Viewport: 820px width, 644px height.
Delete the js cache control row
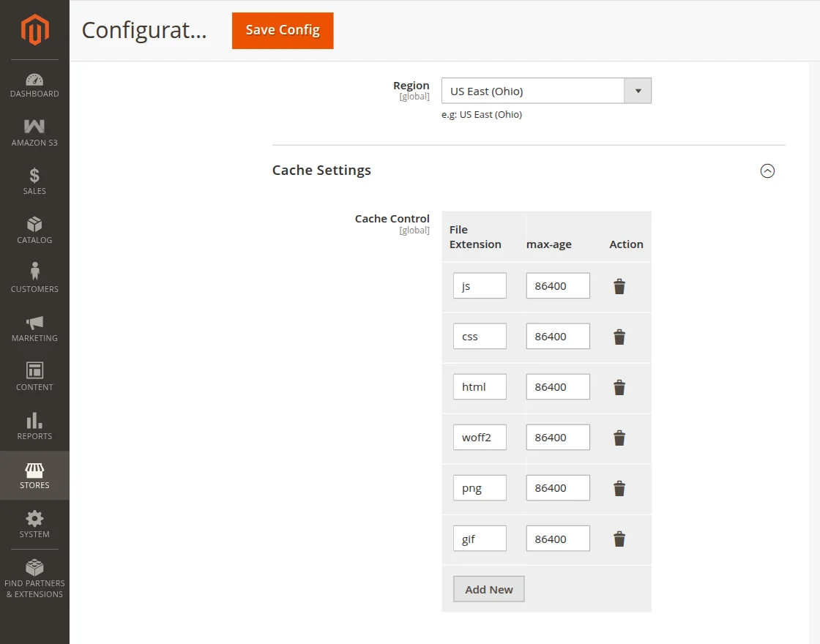point(619,286)
